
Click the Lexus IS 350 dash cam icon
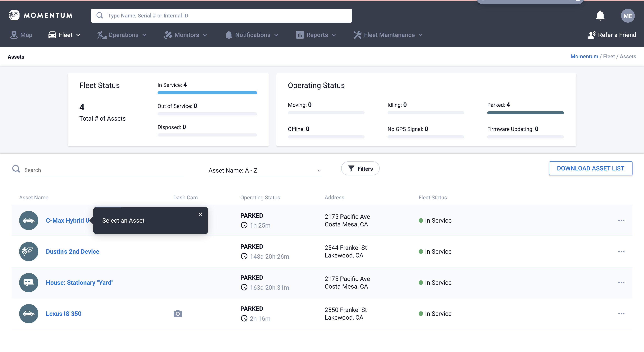pos(178,313)
